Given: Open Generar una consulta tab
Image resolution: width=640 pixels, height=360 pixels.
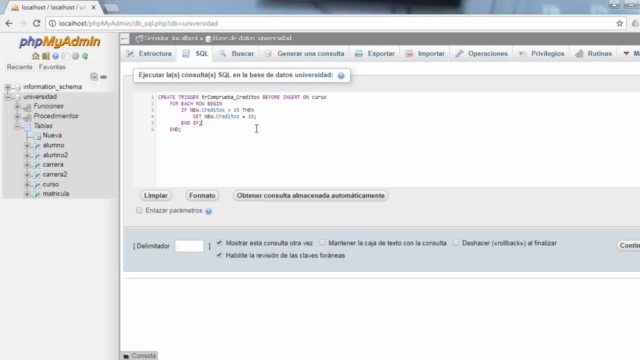Looking at the screenshot, I should pos(304,53).
